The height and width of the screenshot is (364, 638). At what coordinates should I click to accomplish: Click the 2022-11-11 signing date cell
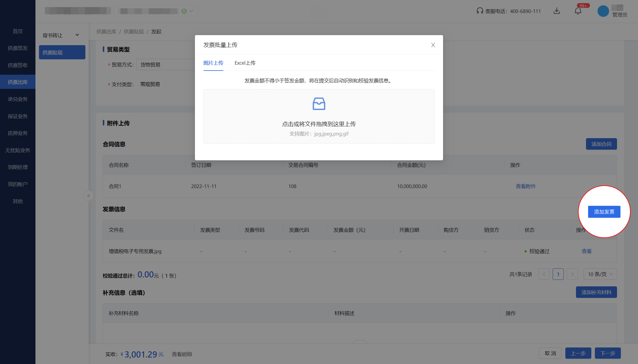[204, 186]
